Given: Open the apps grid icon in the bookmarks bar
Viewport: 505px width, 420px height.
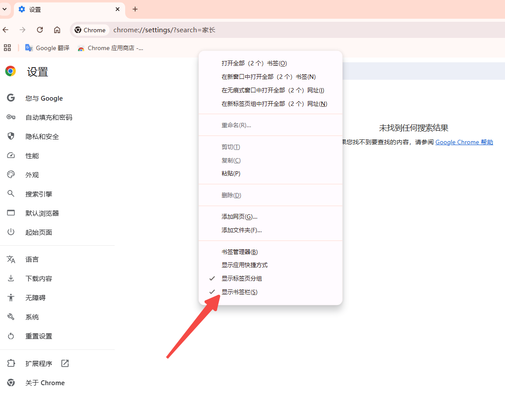Looking at the screenshot, I should [7, 48].
